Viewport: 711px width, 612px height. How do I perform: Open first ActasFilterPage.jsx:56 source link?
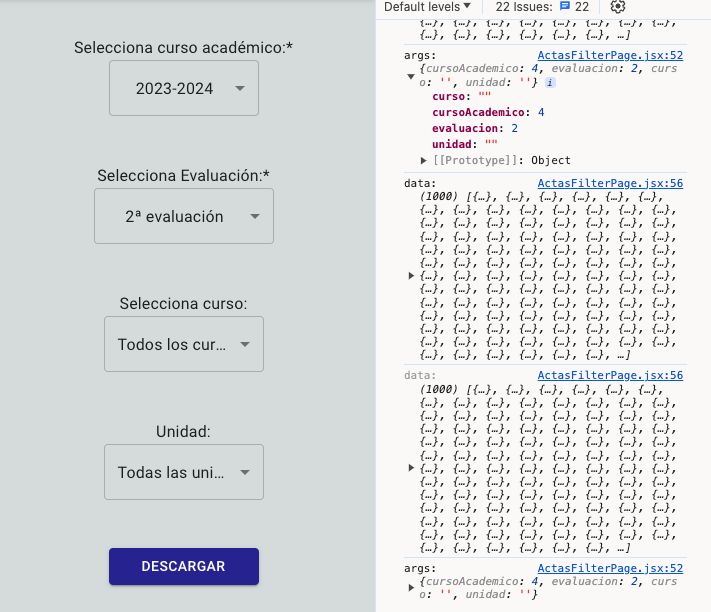[x=610, y=183]
